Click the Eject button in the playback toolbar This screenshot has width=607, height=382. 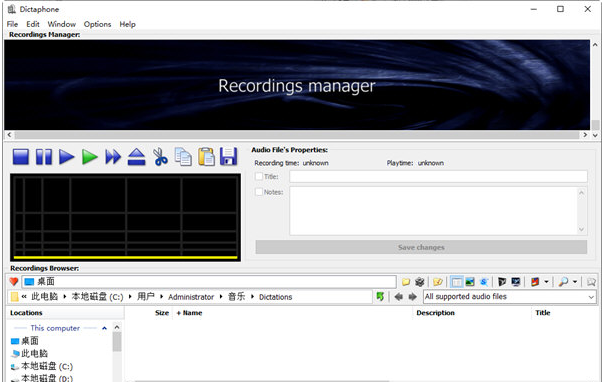pyautogui.click(x=136, y=157)
